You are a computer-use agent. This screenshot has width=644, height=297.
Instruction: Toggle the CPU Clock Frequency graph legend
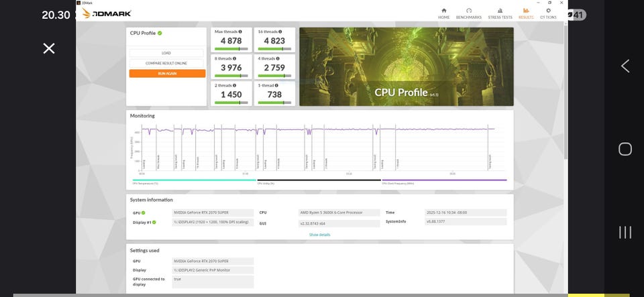click(444, 181)
